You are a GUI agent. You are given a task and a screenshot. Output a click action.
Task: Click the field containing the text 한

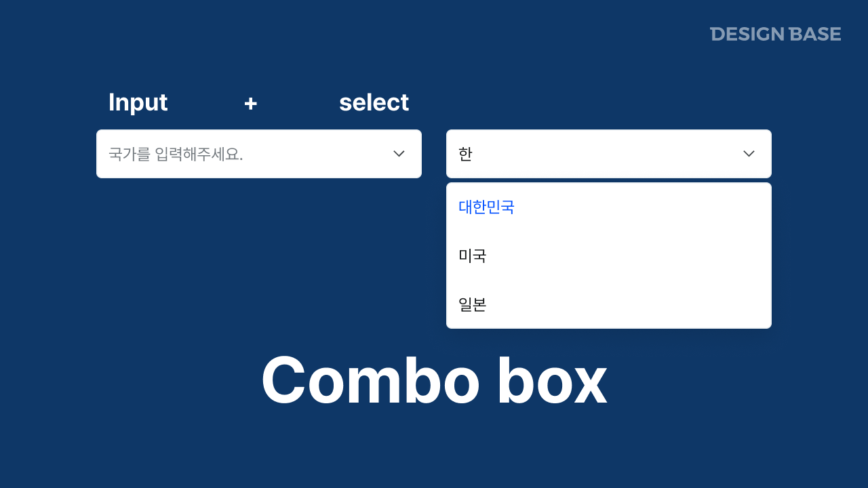pos(542,154)
